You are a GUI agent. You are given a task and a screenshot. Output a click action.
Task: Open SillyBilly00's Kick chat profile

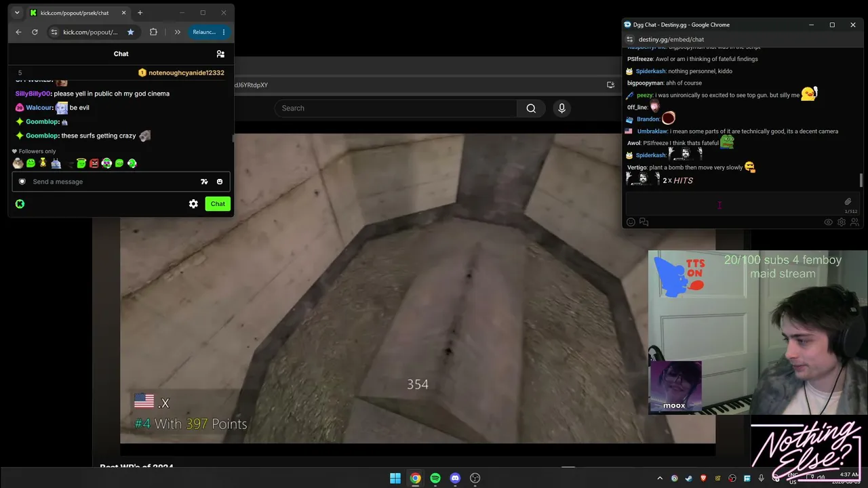tap(33, 94)
